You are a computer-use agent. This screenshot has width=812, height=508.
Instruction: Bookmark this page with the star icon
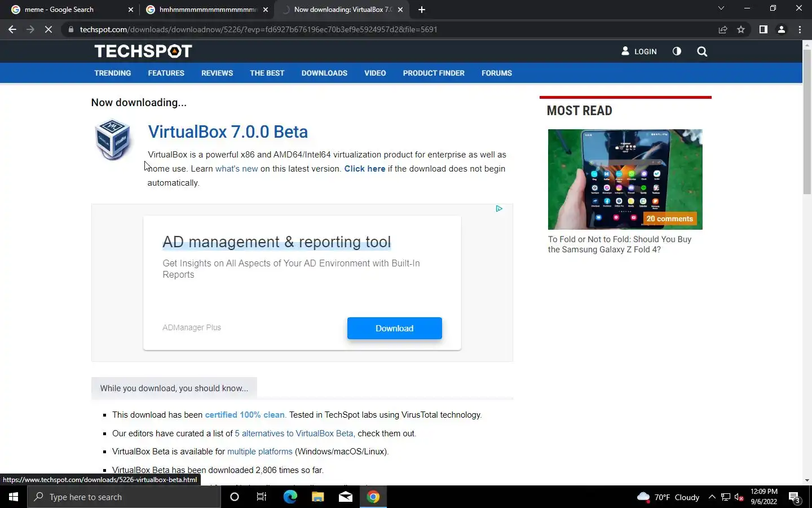click(x=741, y=29)
